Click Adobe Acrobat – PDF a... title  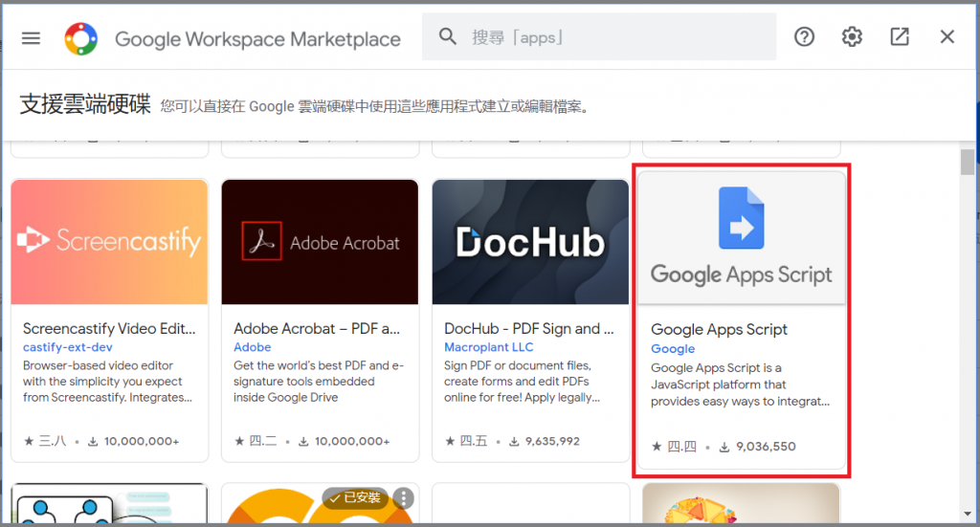click(317, 328)
